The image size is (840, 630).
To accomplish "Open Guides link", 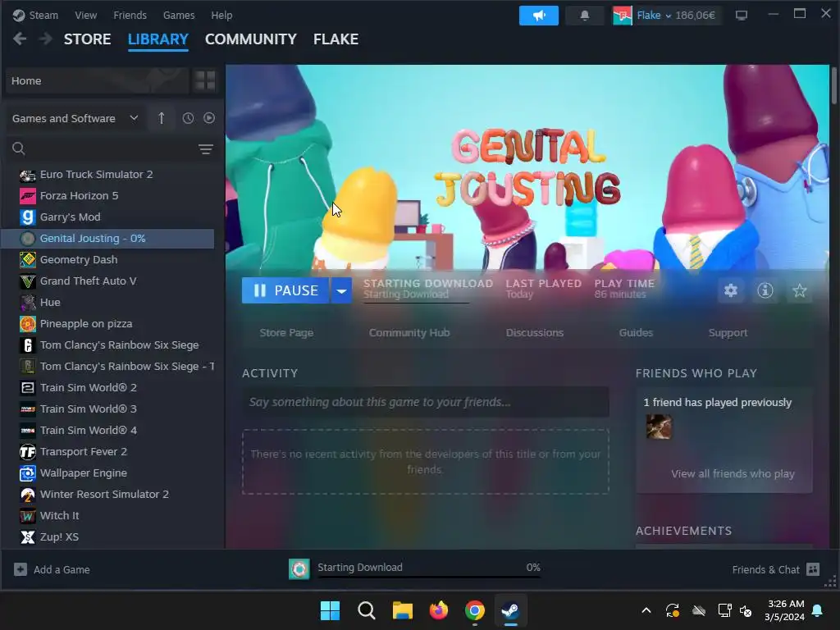I will [x=636, y=333].
